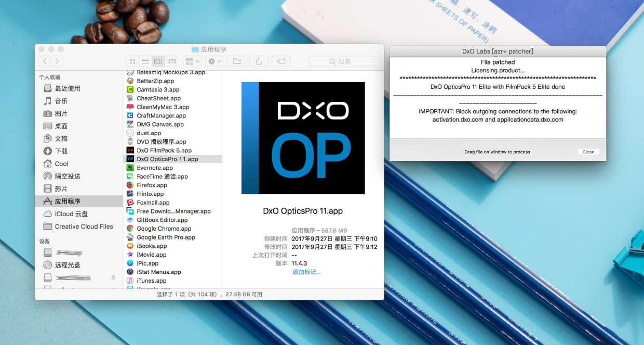Viewport: 644px width, 345px height.
Task: Click the 添加标记… link in the preview
Action: tap(306, 272)
